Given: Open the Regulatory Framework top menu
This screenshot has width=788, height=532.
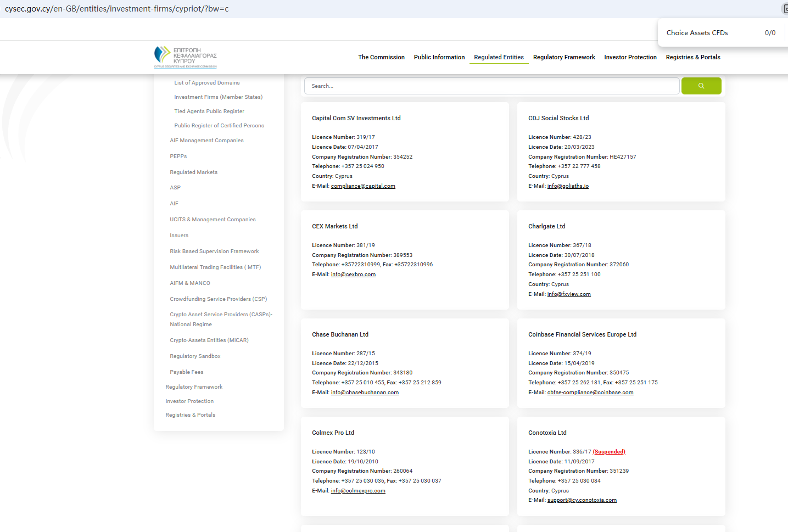Looking at the screenshot, I should pos(563,57).
